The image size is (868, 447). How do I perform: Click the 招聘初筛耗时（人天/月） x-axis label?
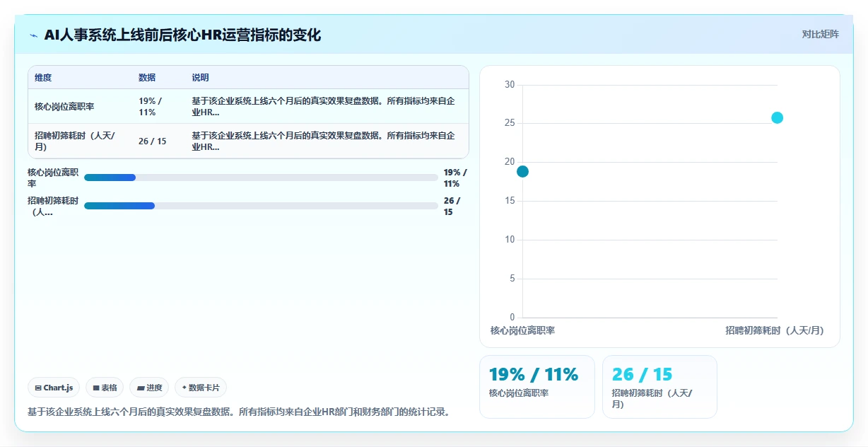[775, 330]
